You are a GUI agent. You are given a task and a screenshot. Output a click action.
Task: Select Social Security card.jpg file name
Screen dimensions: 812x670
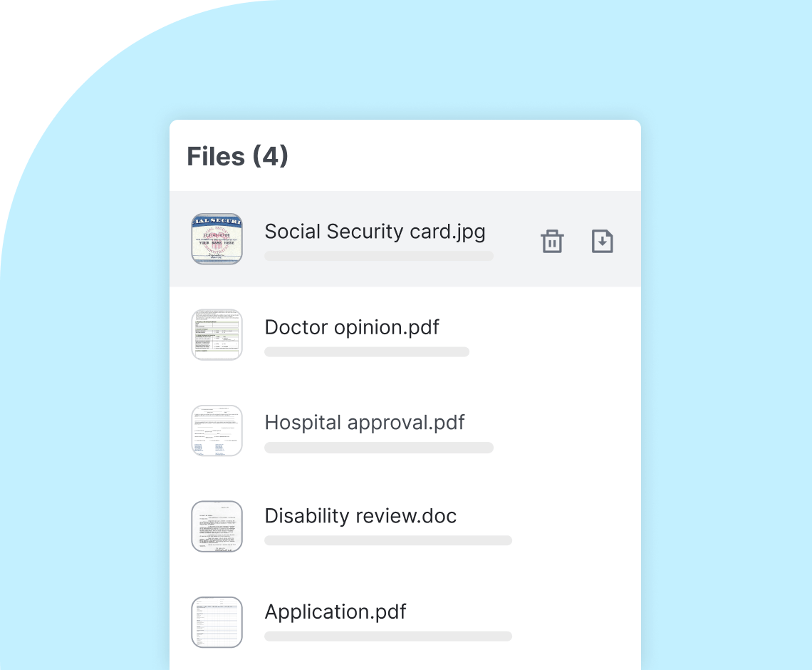[375, 232]
